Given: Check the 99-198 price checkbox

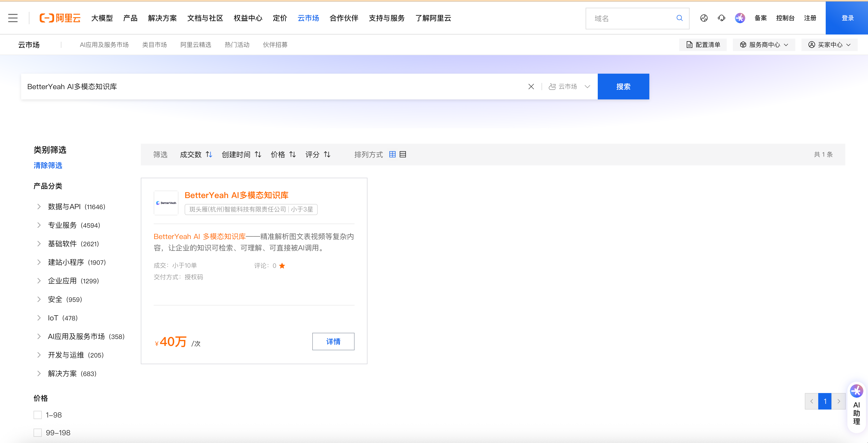Looking at the screenshot, I should pos(38,432).
